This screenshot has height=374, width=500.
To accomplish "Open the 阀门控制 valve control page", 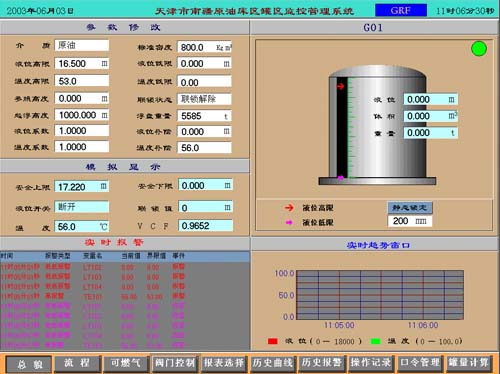I will click(175, 363).
